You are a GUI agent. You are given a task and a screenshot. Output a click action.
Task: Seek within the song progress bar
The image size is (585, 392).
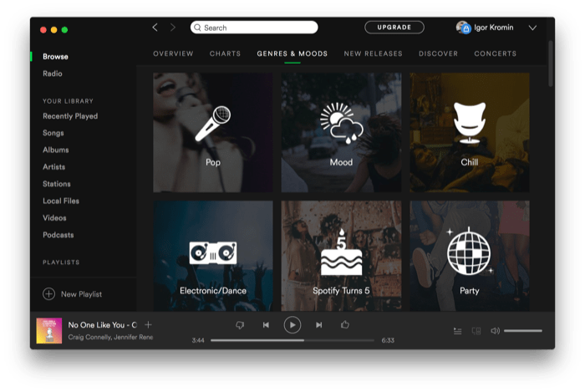click(292, 340)
